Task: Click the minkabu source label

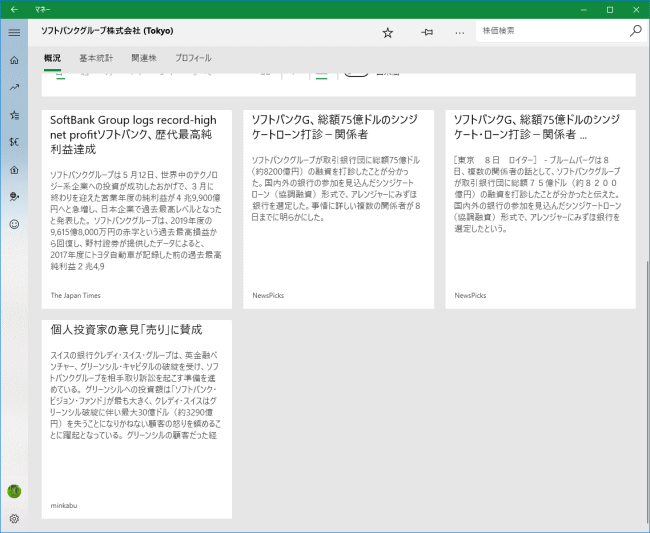Action: (64, 506)
